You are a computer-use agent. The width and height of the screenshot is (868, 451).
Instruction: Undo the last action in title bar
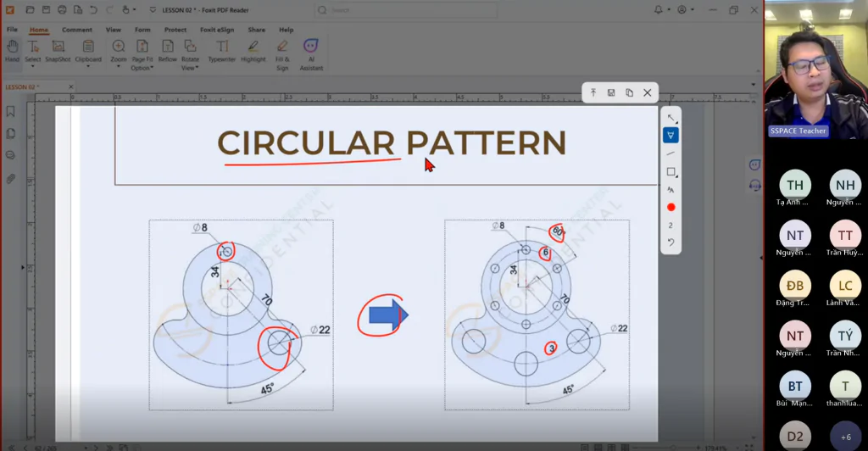click(93, 10)
